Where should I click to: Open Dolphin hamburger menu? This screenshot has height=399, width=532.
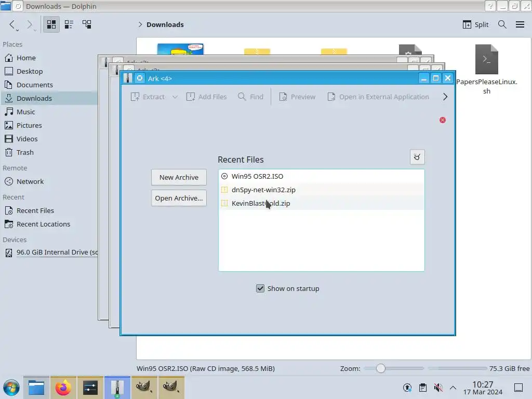click(x=520, y=24)
